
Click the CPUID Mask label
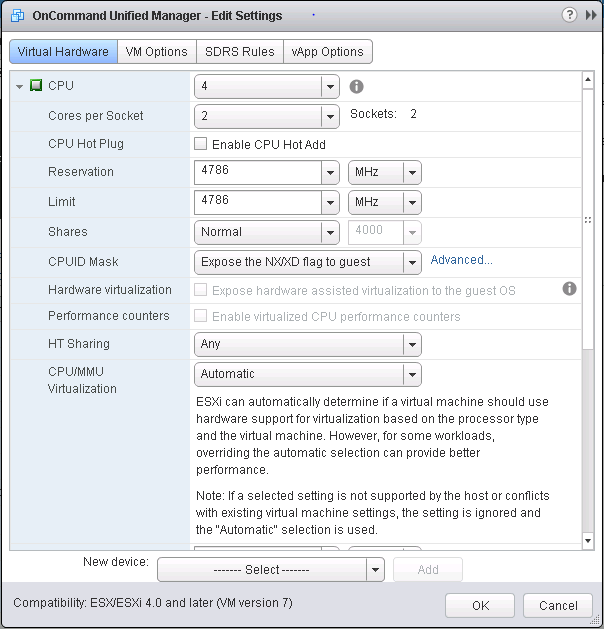tap(83, 262)
